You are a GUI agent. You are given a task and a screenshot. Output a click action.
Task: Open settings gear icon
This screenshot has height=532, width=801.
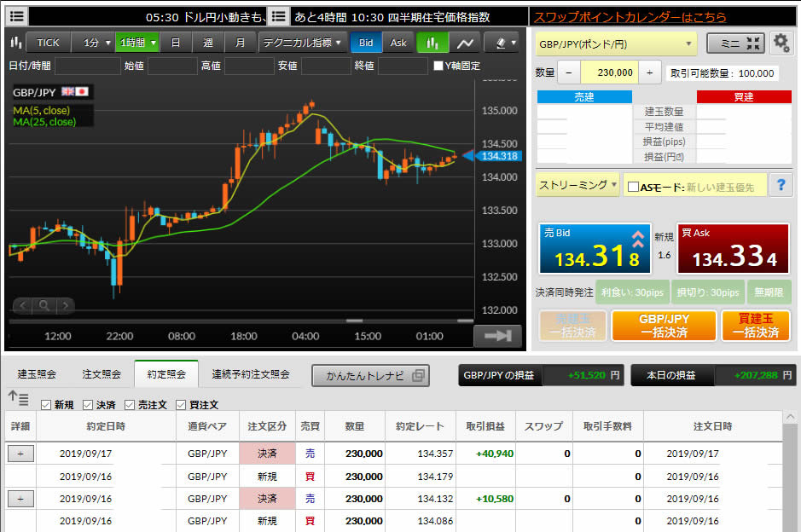click(x=781, y=43)
